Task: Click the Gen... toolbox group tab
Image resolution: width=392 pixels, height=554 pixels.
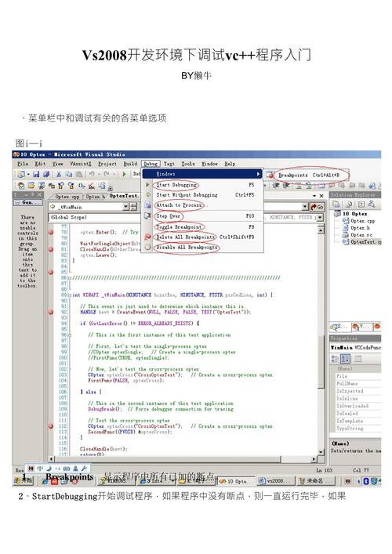Action: [28, 202]
